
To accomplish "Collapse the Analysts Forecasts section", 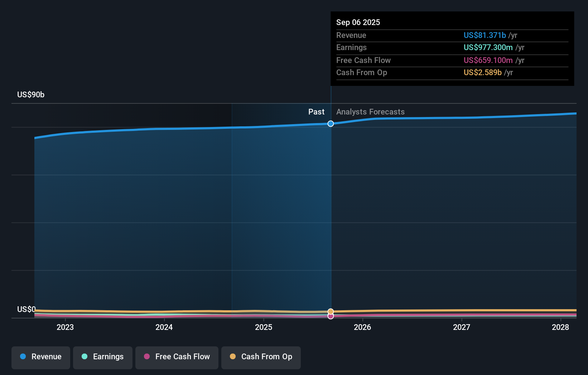I will pyautogui.click(x=370, y=112).
